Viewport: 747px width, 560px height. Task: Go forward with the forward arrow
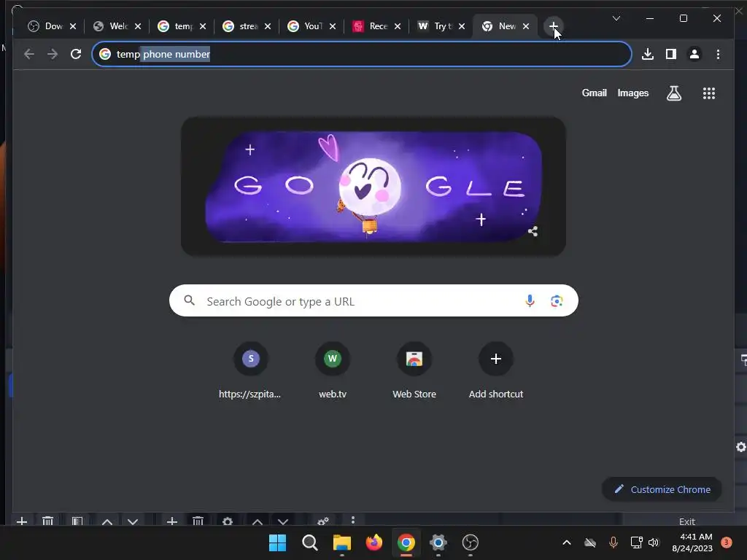coord(53,54)
